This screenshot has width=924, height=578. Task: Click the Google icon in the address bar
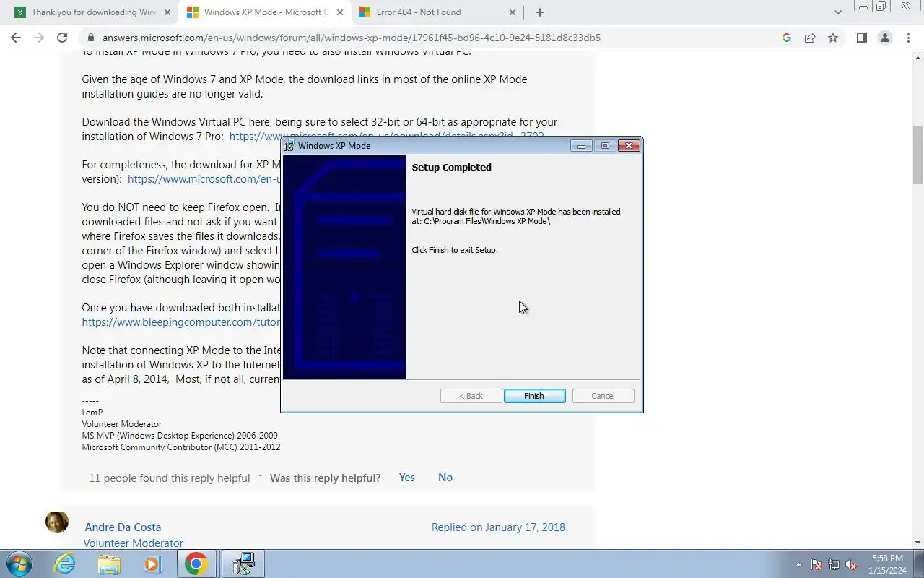coord(787,38)
